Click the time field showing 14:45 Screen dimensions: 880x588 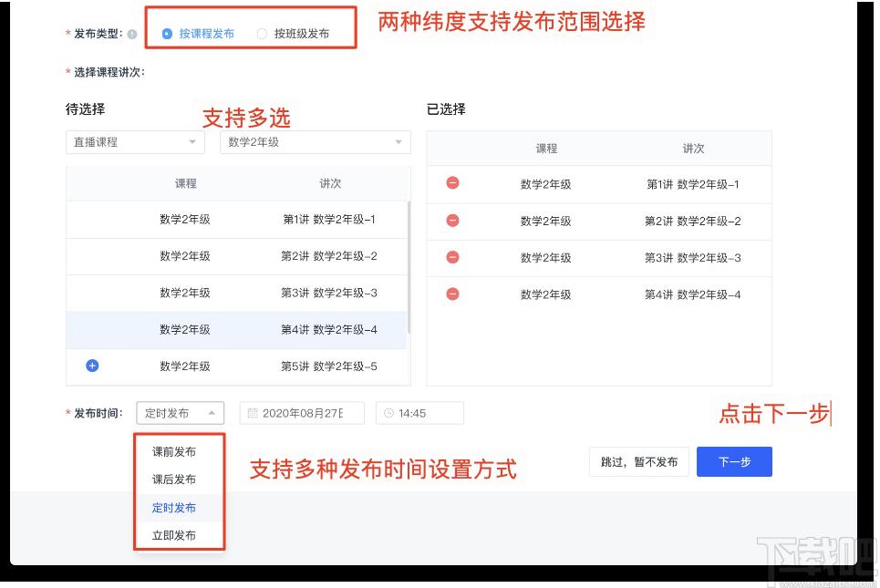click(x=419, y=413)
